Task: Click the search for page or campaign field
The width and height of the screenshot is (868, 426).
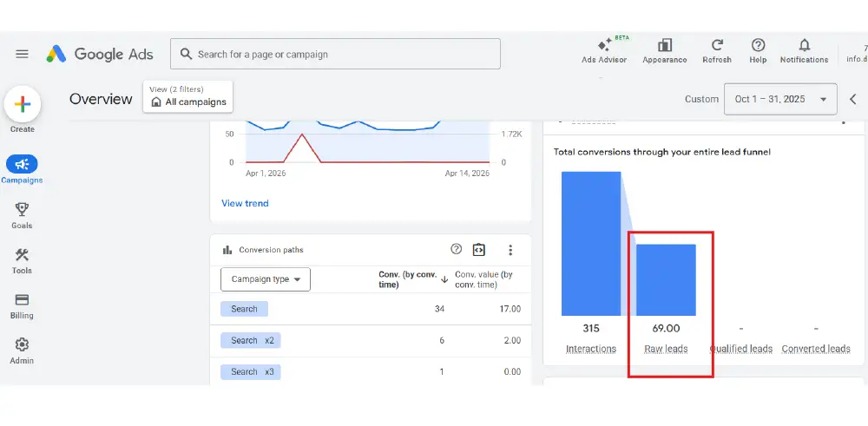Action: point(335,54)
